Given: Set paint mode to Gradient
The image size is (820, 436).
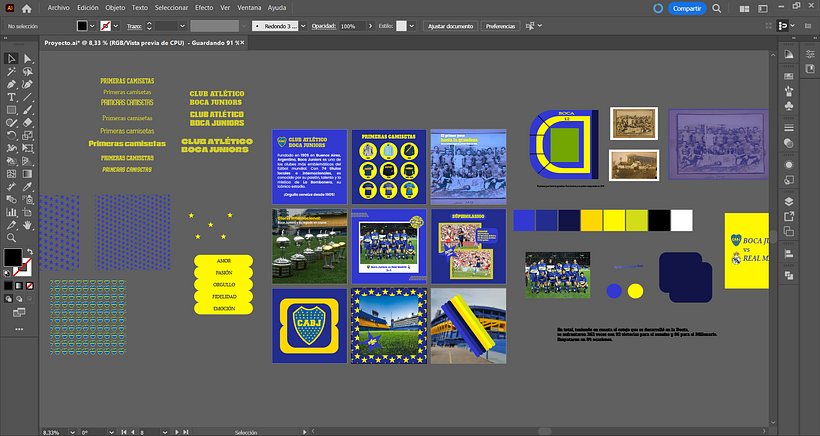Looking at the screenshot, I should [19, 286].
